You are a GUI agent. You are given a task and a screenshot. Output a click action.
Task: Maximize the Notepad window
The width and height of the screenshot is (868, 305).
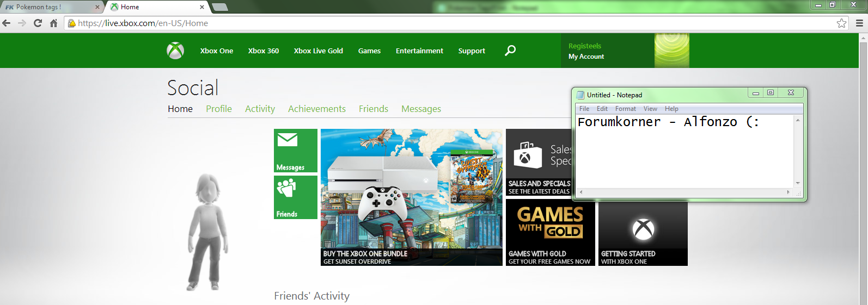point(770,93)
